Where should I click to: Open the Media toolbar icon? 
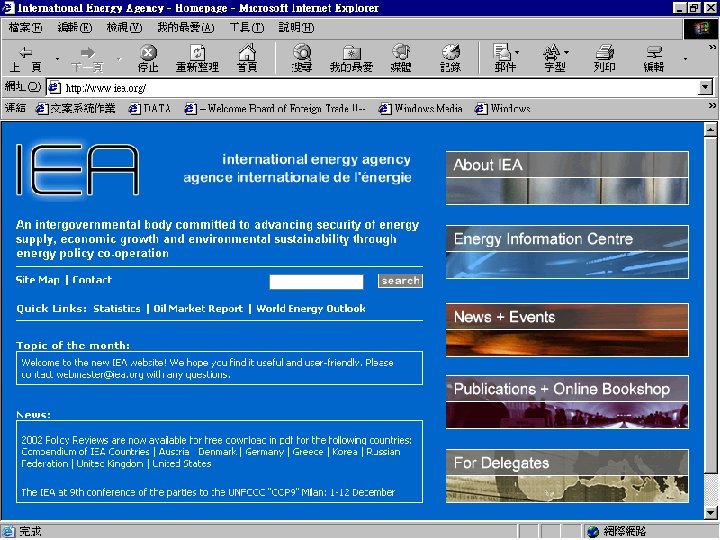pos(401,58)
